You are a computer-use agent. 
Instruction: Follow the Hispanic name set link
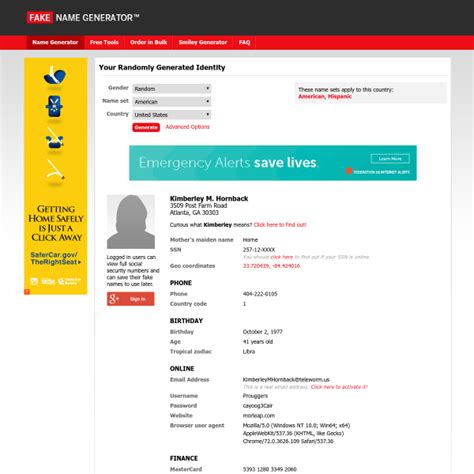coord(339,96)
